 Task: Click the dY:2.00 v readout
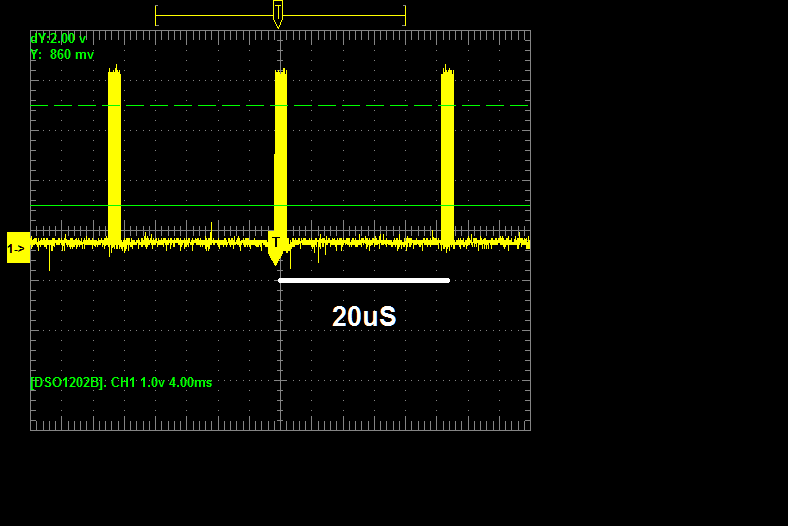click(58, 39)
